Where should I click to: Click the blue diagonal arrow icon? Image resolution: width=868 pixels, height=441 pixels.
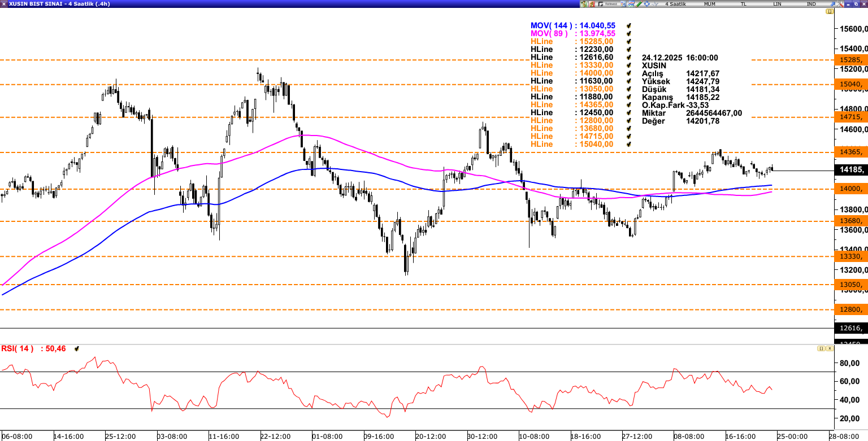coord(832,4)
